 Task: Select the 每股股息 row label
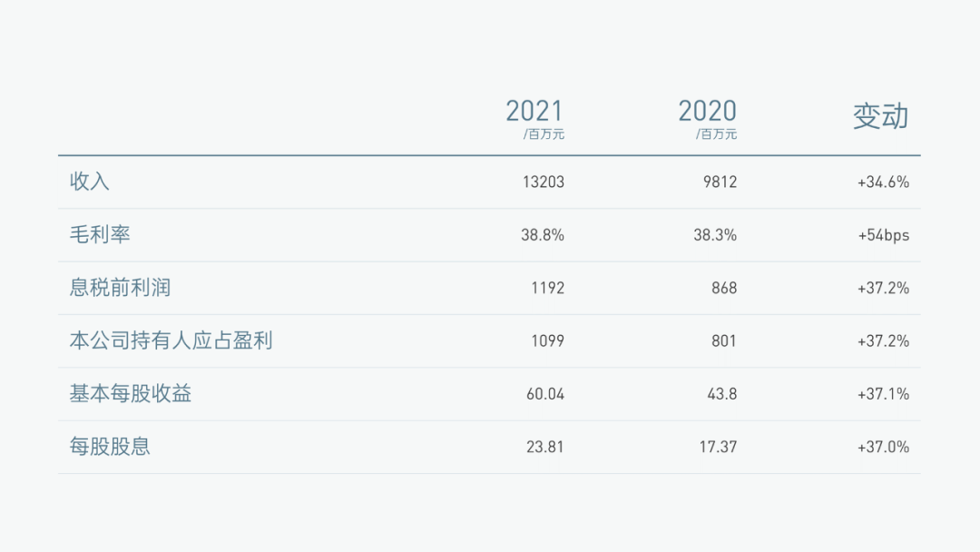[110, 447]
